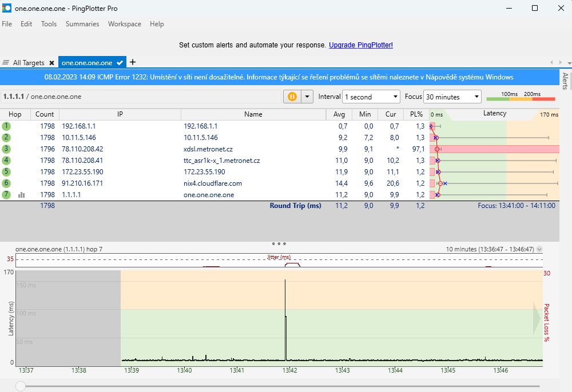Toggle the checkmark on the one.one.one.one tab
The height and width of the screenshot is (392, 572).
pos(120,63)
